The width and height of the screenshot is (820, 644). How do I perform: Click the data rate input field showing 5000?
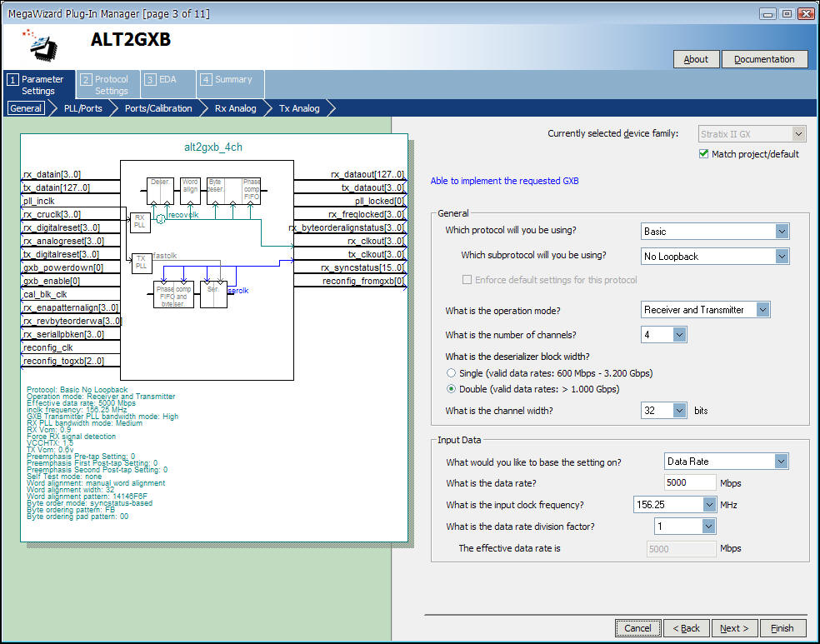click(x=690, y=482)
